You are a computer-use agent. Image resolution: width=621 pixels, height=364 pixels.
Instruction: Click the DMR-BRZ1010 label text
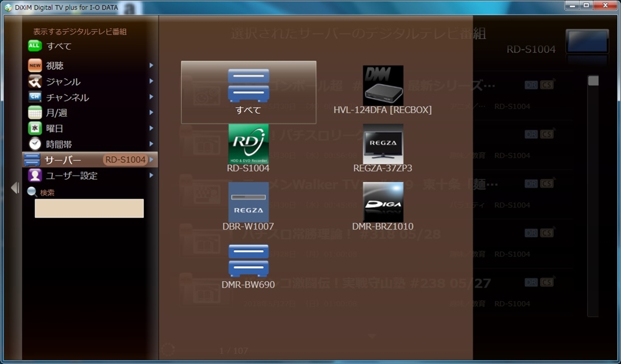pos(383,227)
